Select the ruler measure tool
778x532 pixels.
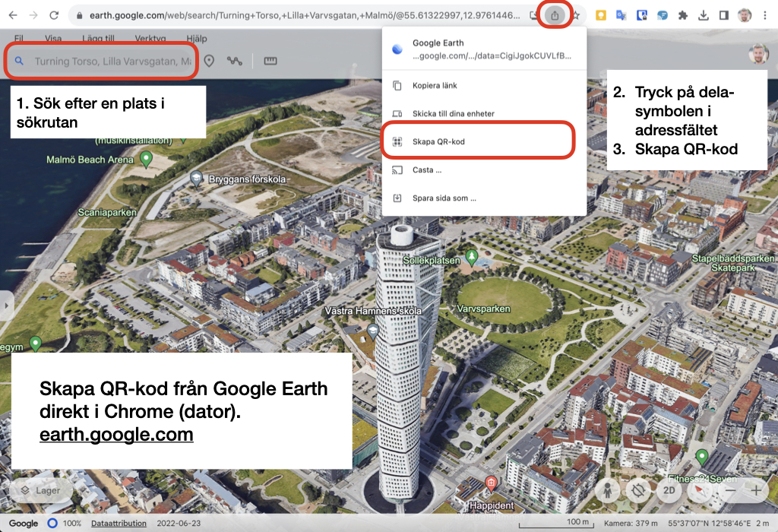(270, 61)
